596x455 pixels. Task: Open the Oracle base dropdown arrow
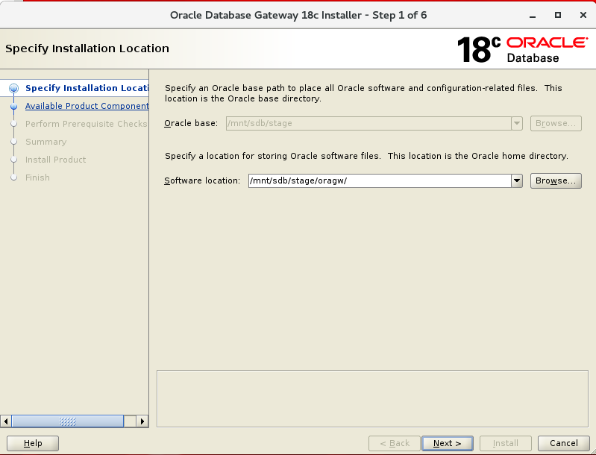pos(517,123)
